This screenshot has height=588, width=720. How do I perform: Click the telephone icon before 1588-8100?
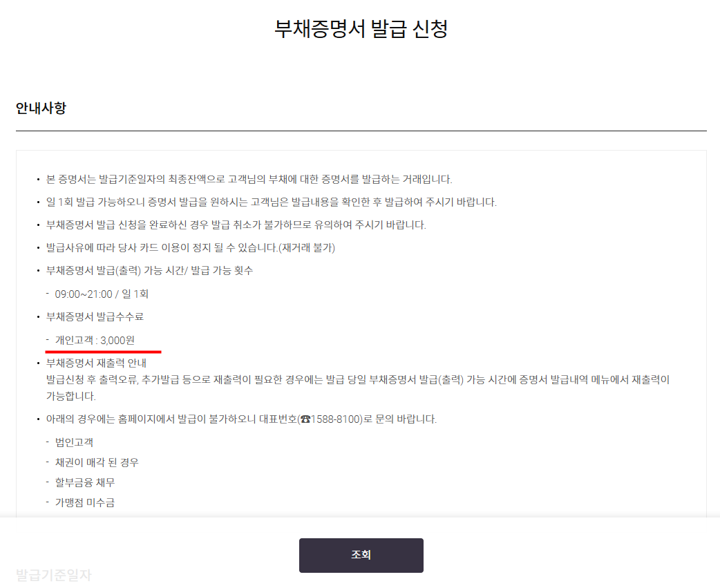306,419
